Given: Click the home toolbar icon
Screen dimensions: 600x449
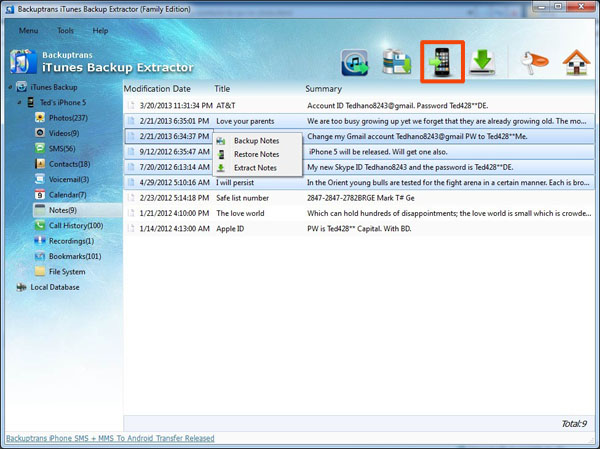Looking at the screenshot, I should tap(576, 62).
